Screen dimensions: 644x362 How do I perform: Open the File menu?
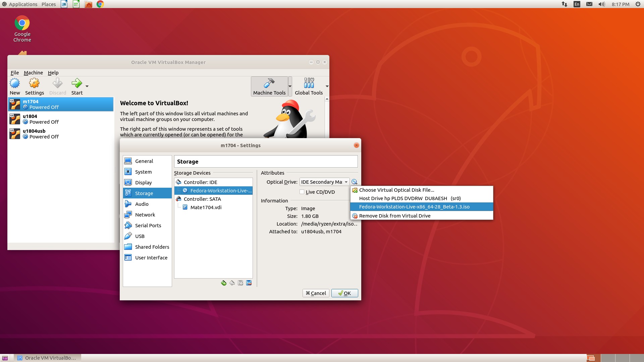point(15,73)
